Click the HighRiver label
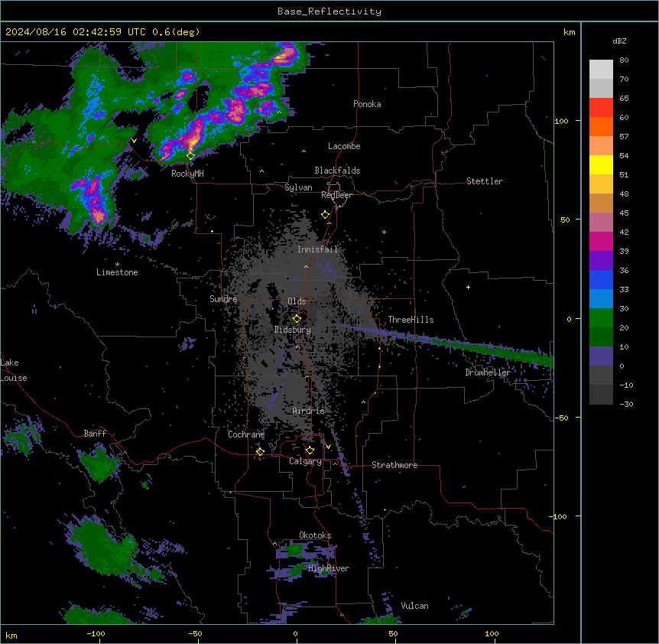This screenshot has width=659, height=644. (x=329, y=568)
